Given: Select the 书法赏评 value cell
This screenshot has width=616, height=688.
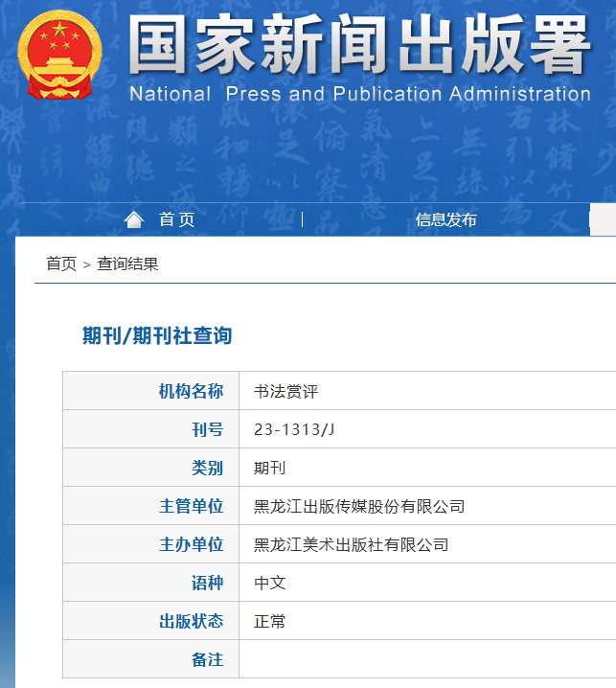Looking at the screenshot, I should click(427, 391).
